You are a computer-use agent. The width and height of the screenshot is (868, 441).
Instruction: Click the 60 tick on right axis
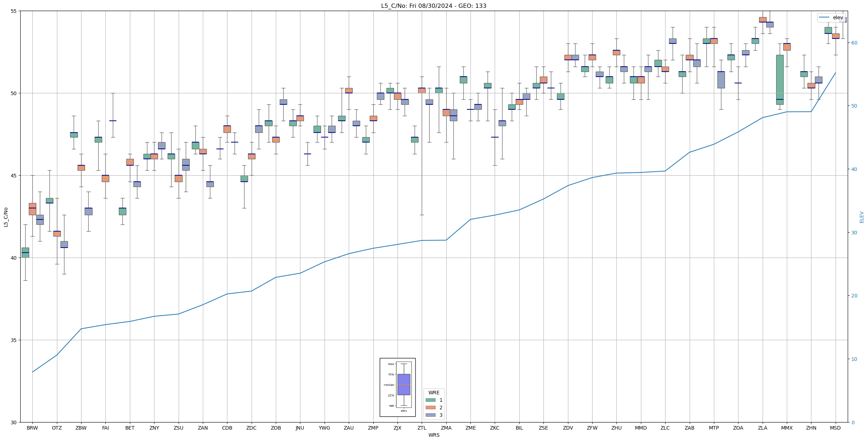point(854,43)
